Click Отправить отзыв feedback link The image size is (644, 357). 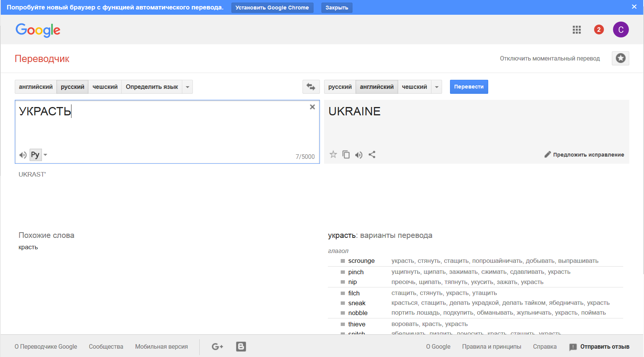pyautogui.click(x=605, y=346)
